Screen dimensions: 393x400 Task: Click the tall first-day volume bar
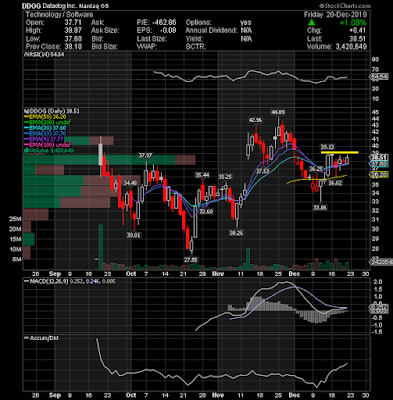tap(100, 247)
